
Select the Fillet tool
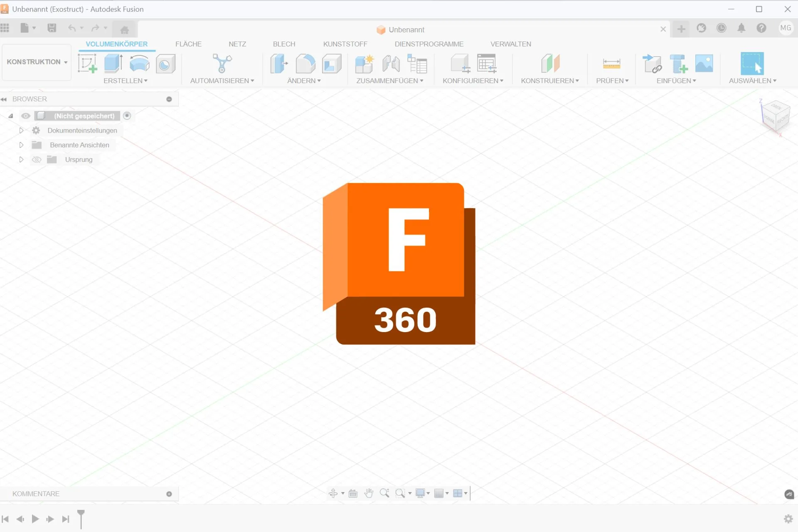click(305, 64)
